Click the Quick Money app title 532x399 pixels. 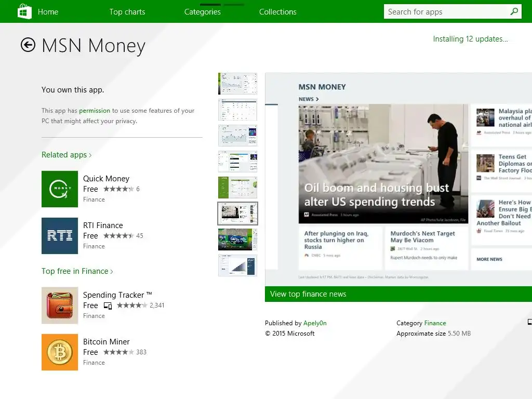pyautogui.click(x=106, y=179)
